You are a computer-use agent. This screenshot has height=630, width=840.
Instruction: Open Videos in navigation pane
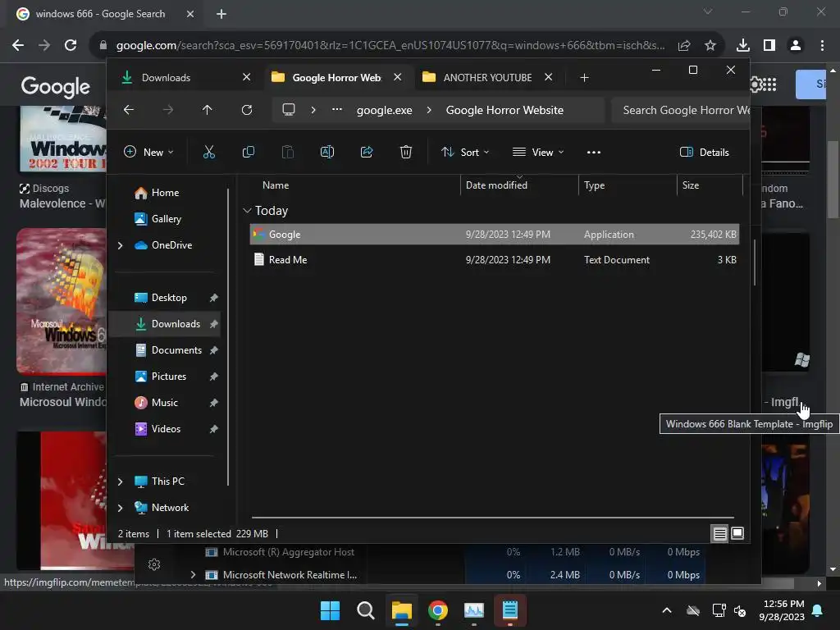click(x=166, y=429)
